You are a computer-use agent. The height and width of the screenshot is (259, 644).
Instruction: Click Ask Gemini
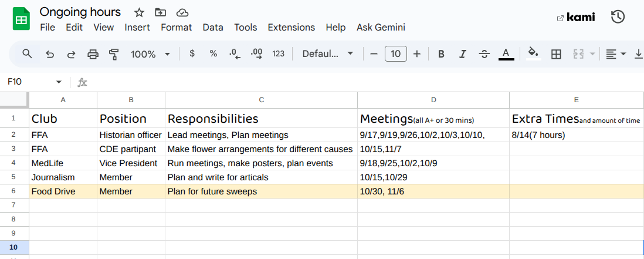click(x=381, y=27)
